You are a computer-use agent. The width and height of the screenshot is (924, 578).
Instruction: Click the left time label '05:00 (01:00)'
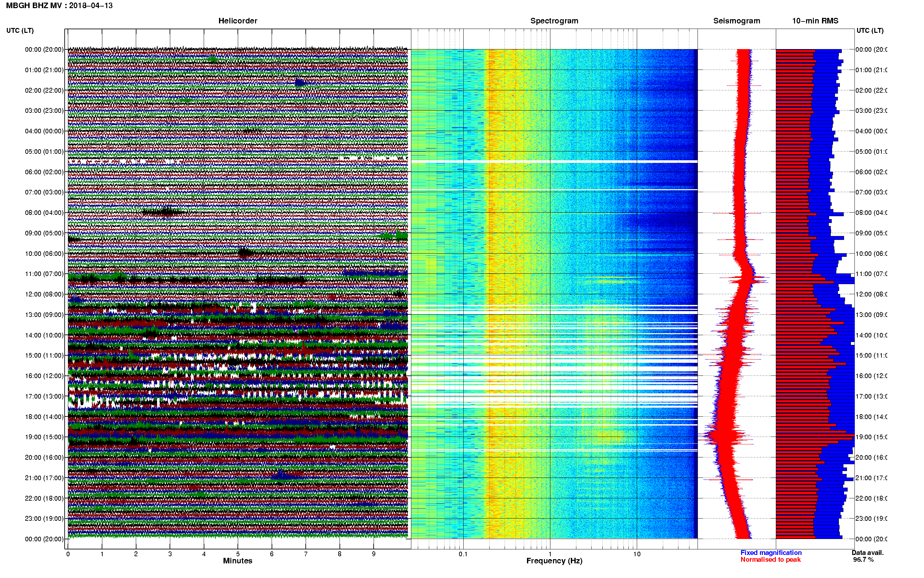click(x=44, y=152)
